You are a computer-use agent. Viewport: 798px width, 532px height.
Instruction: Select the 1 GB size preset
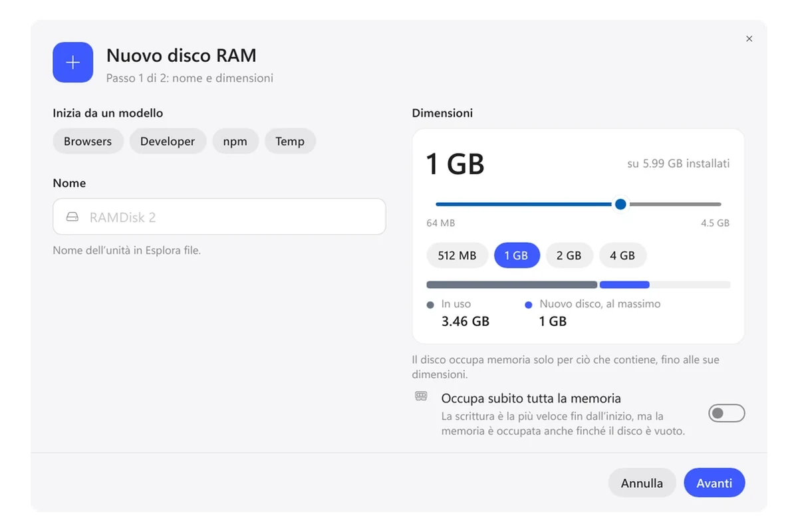516,255
